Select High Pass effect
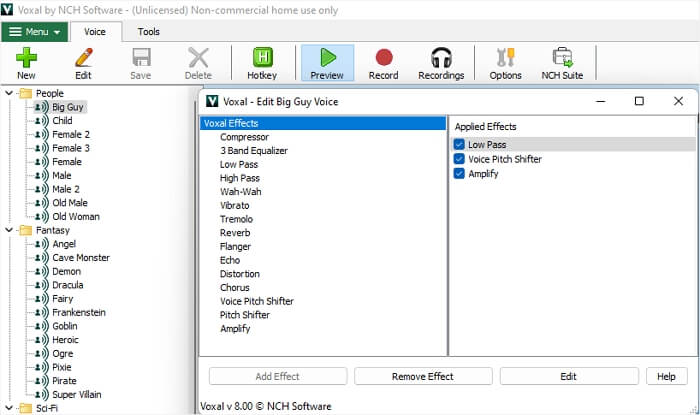The image size is (700, 415). [x=240, y=178]
